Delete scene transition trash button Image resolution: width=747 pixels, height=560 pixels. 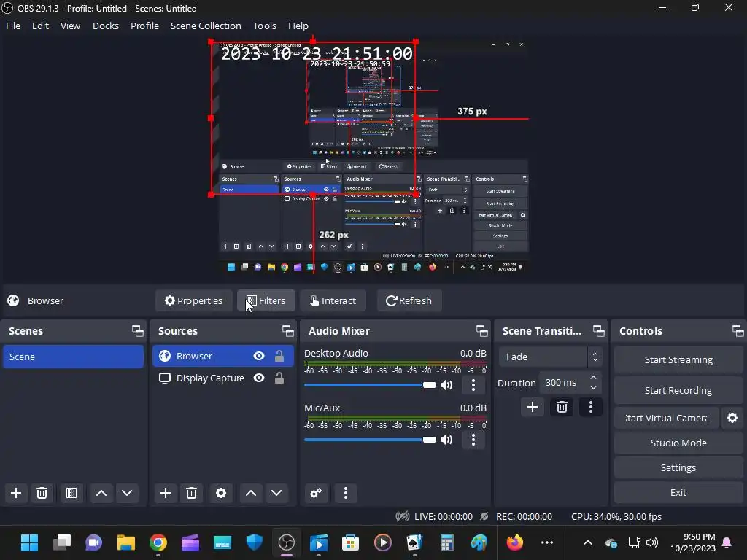pyautogui.click(x=562, y=407)
